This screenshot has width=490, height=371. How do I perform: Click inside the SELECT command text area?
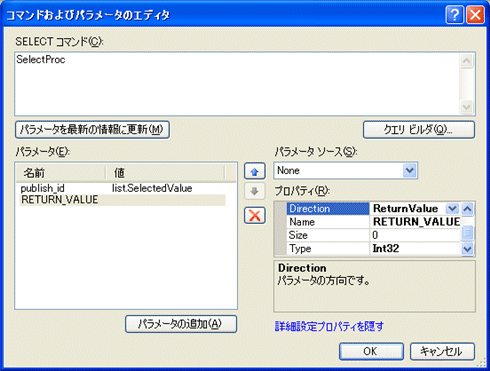click(x=237, y=84)
